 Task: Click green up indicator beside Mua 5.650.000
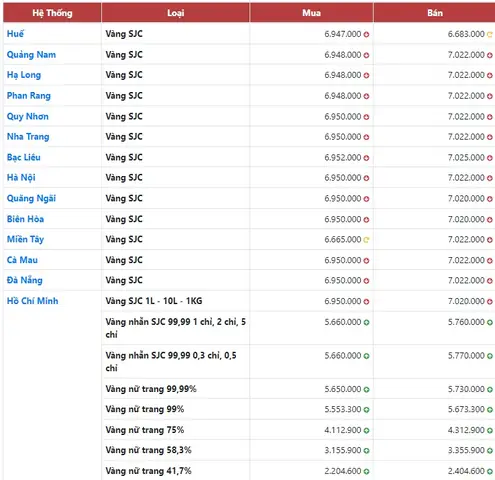[366, 389]
